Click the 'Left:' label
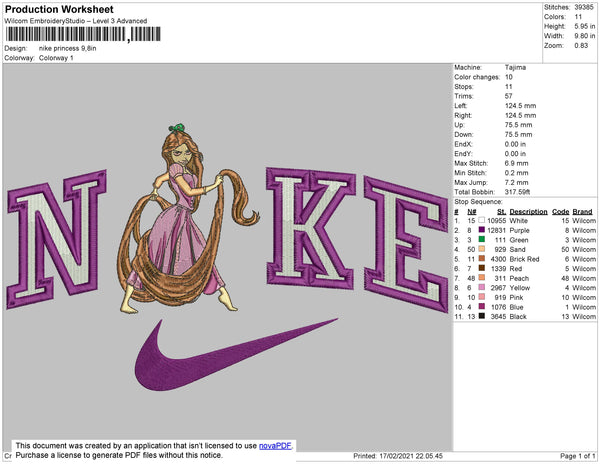Image resolution: width=600 pixels, height=464 pixels. (x=460, y=106)
